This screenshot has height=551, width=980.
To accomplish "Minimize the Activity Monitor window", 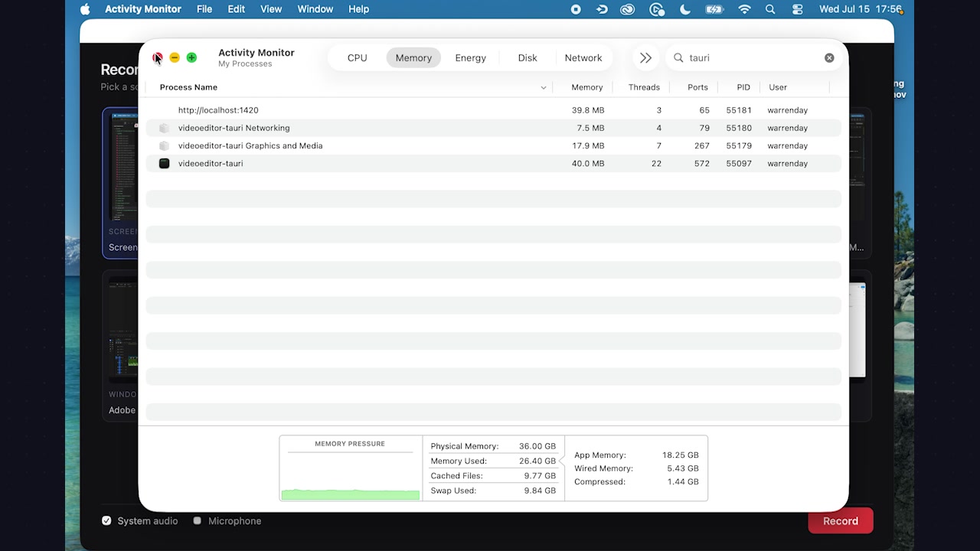I will tap(175, 57).
